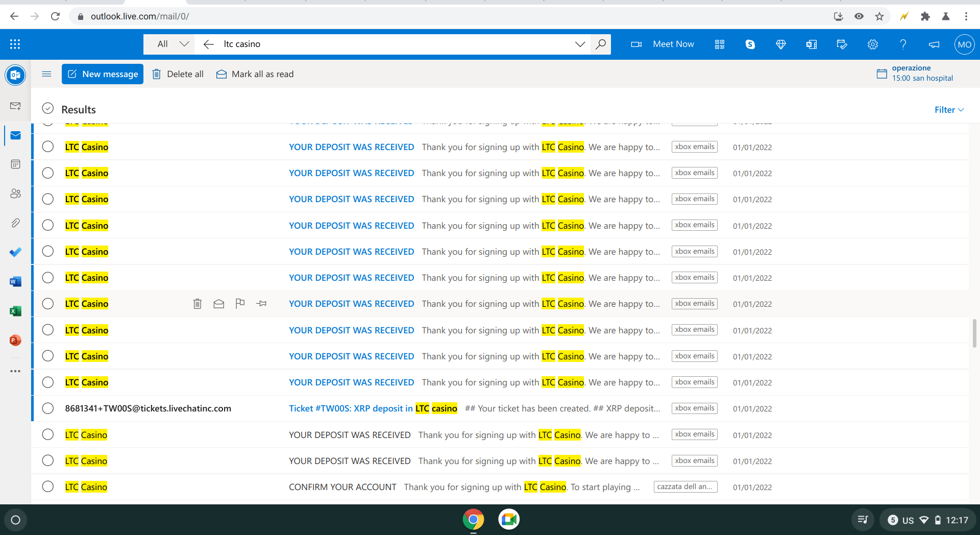Screen dimensions: 980x535
Task: Click Mark all as read
Action: click(255, 74)
